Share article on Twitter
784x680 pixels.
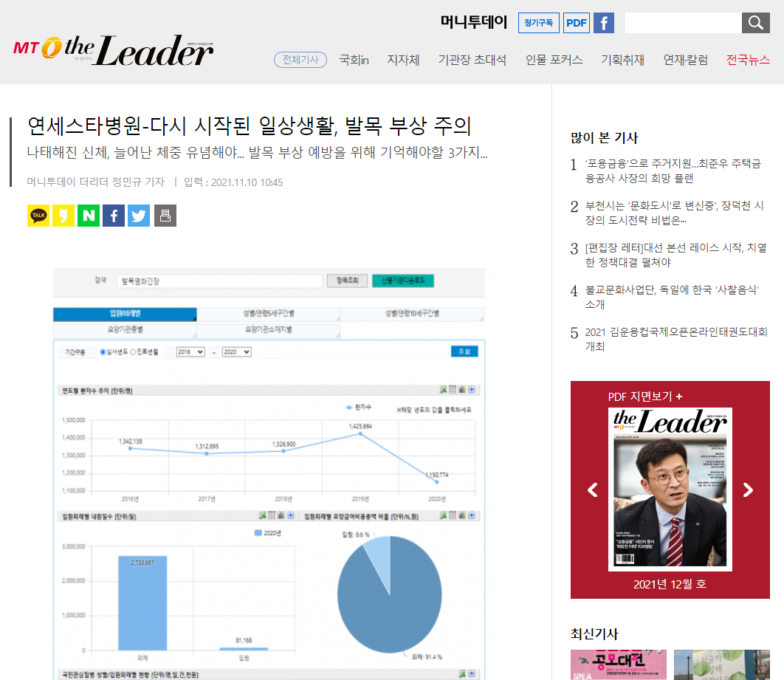[139, 216]
